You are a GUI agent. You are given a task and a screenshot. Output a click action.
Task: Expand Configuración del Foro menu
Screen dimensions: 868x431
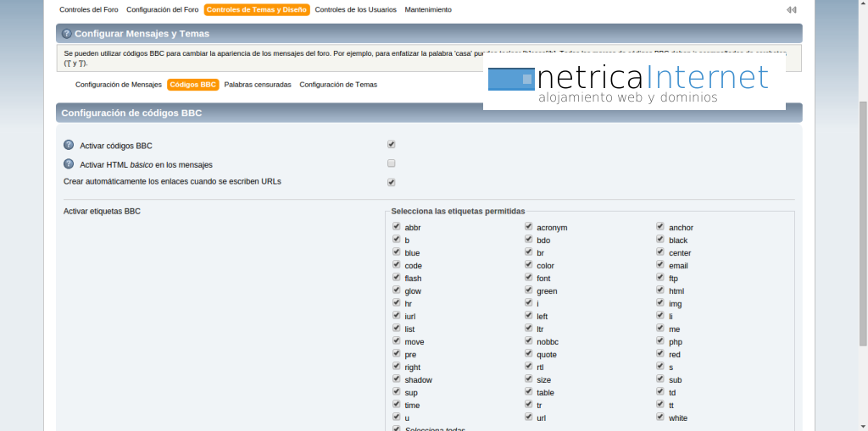[162, 10]
